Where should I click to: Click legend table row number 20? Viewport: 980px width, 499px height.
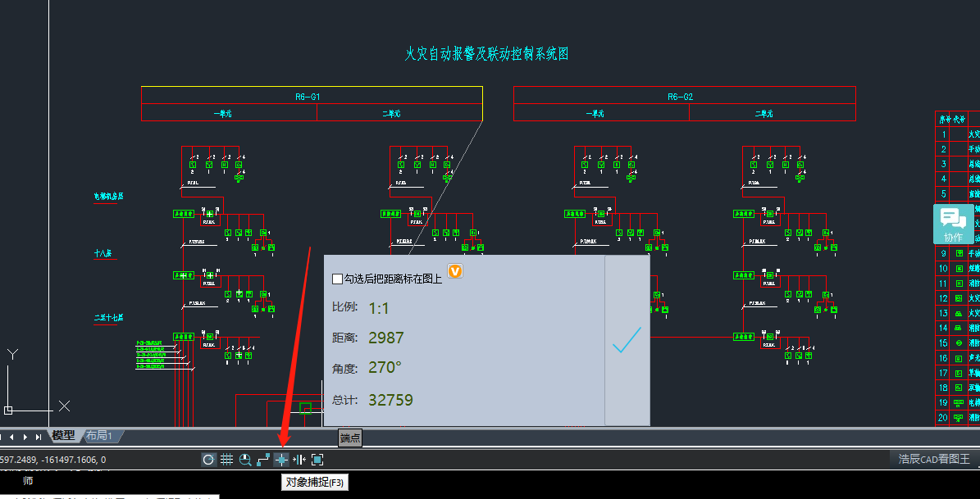click(942, 417)
